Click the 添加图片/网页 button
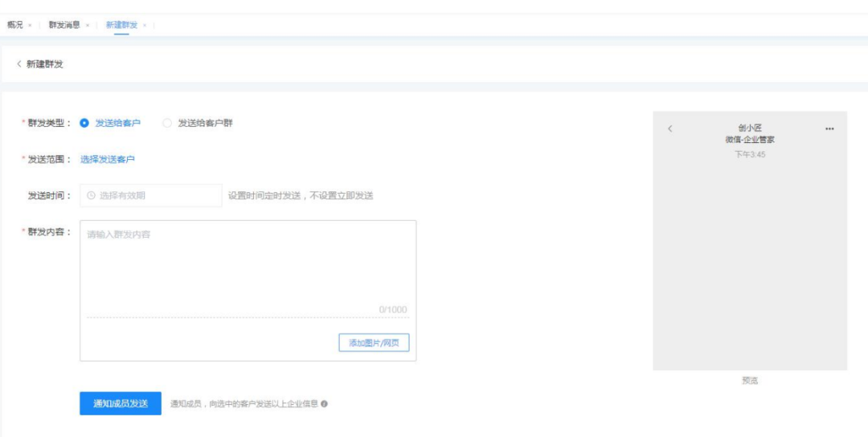The height and width of the screenshot is (437, 868). tap(375, 343)
